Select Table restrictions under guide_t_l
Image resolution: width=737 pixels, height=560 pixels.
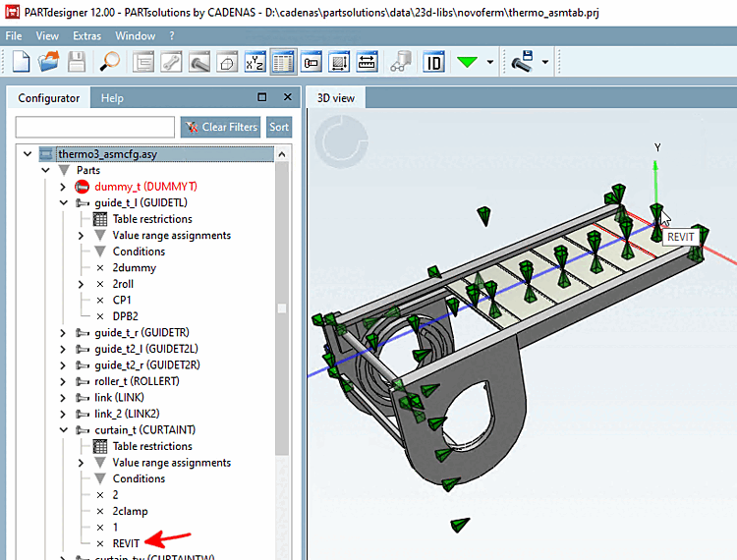coord(151,219)
